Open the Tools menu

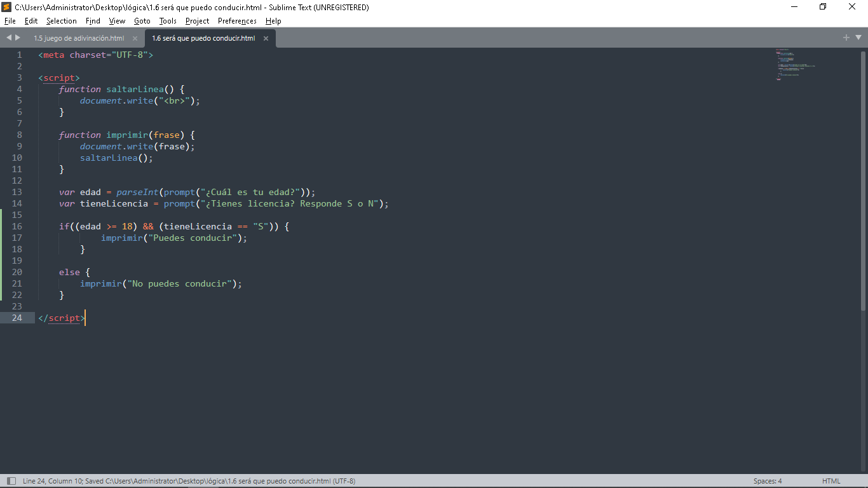168,21
